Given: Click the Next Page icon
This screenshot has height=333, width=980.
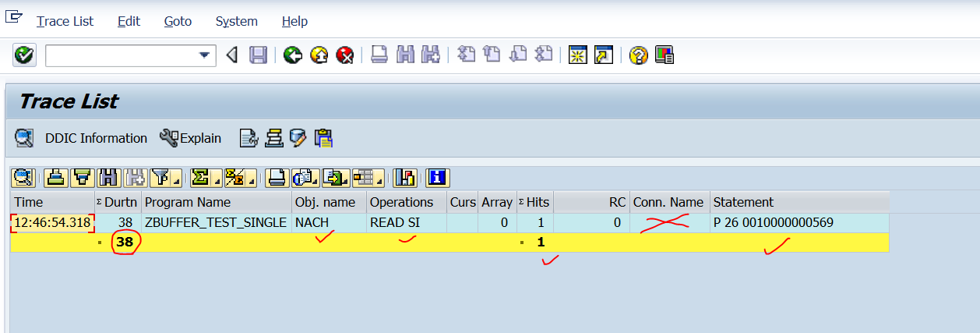Looking at the screenshot, I should tap(517, 55).
